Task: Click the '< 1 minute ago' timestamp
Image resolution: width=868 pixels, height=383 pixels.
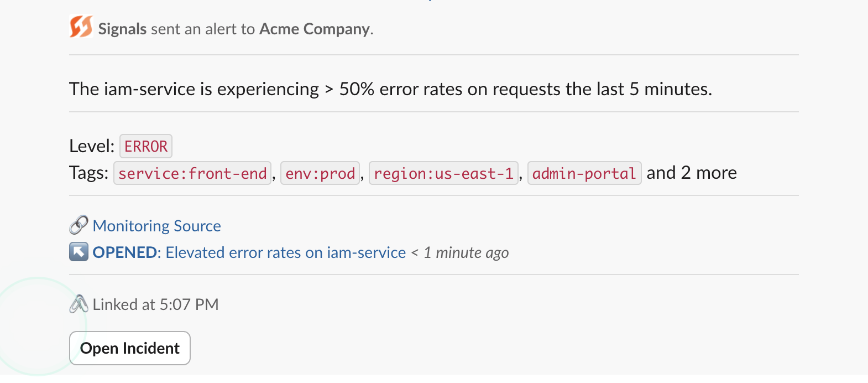Action: coord(460,252)
